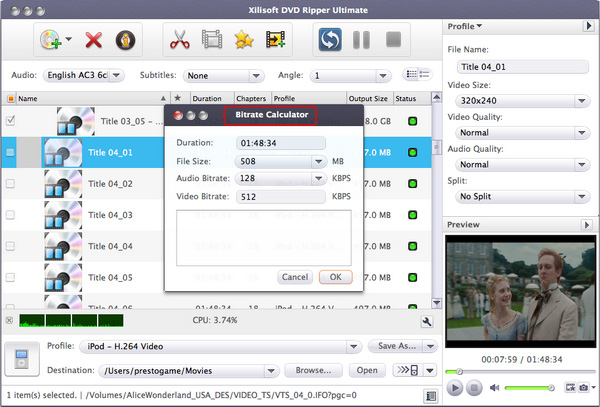Expand the Audio Bitrate dropdown in calculator
600x407 pixels.
[319, 178]
